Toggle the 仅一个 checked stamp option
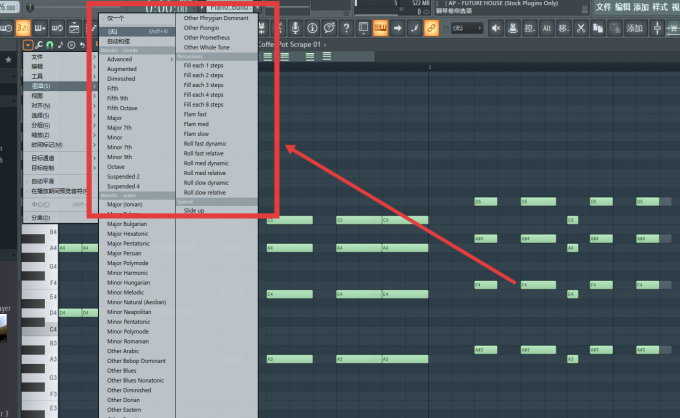The width and height of the screenshot is (680, 418). [x=137, y=18]
